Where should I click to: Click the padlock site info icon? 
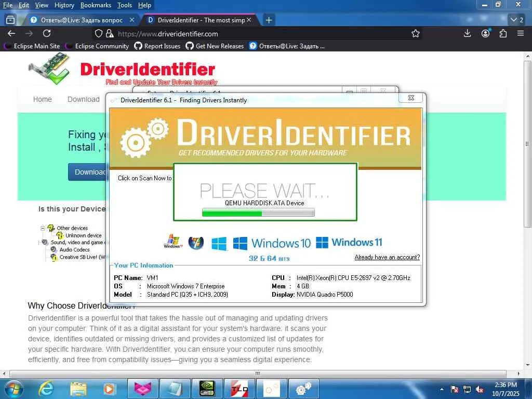click(x=110, y=34)
